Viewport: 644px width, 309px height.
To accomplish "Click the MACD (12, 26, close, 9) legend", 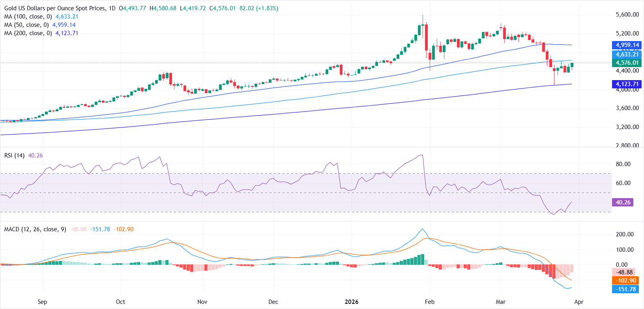I will click(35, 229).
